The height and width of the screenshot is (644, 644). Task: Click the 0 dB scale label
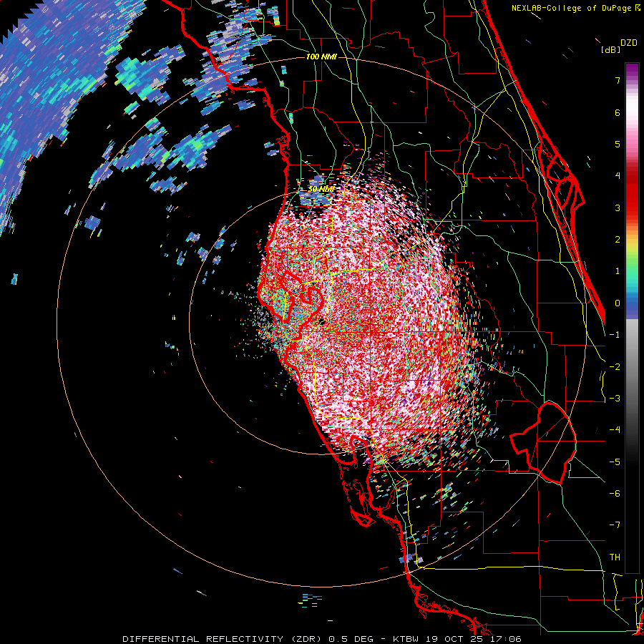click(x=618, y=303)
